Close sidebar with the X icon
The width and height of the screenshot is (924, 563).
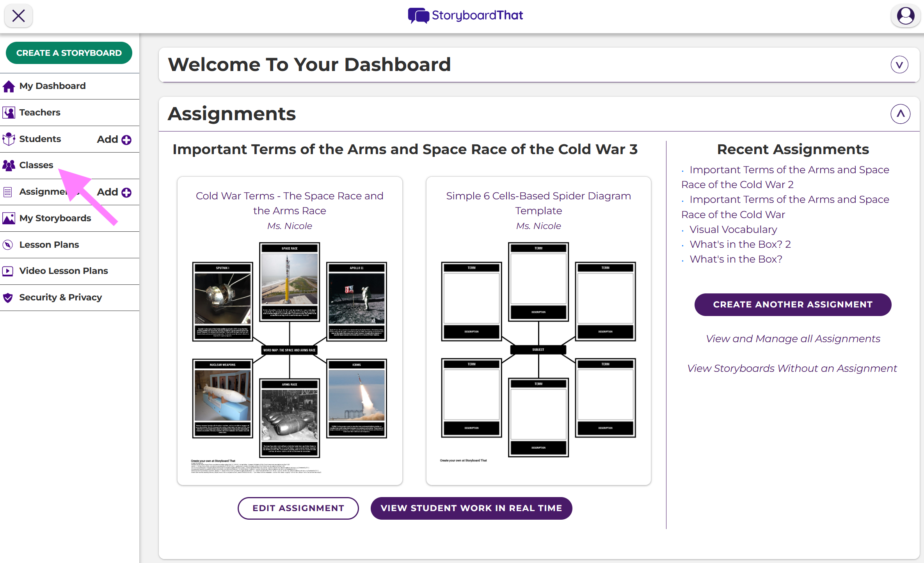click(x=18, y=16)
